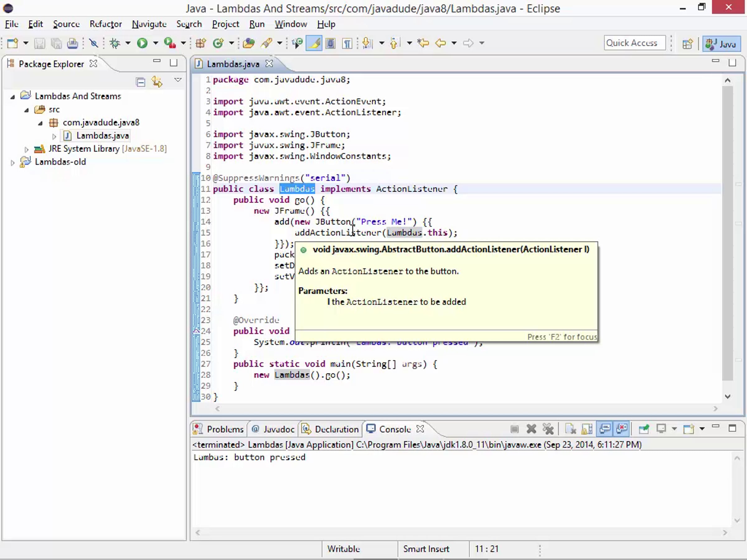Click the editor vertical scrollbar
The height and width of the screenshot is (560, 747).
[727, 233]
